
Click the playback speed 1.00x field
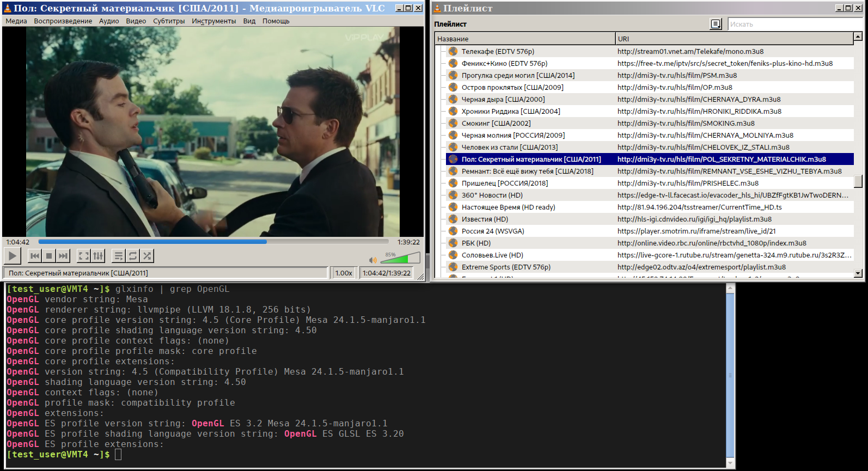(344, 273)
